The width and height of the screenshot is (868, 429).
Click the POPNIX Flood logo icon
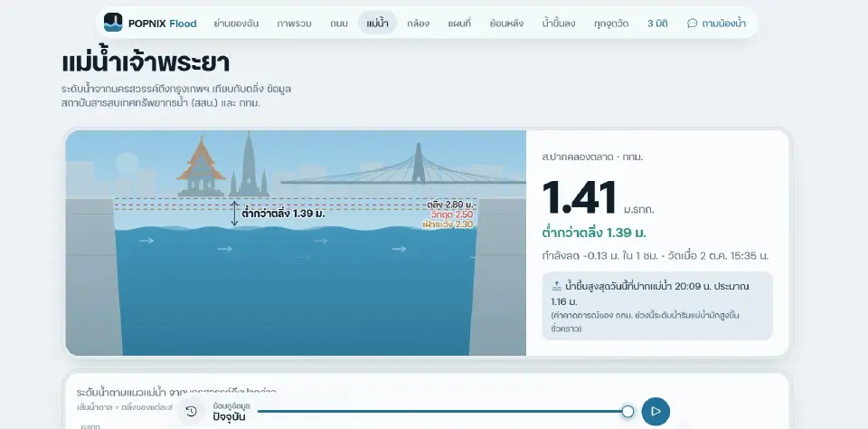point(113,23)
